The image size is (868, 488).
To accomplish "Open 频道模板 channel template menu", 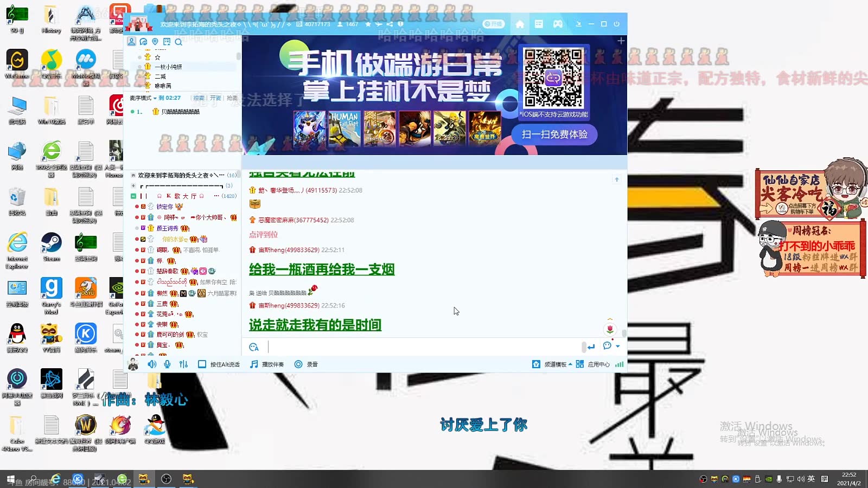I will (552, 364).
